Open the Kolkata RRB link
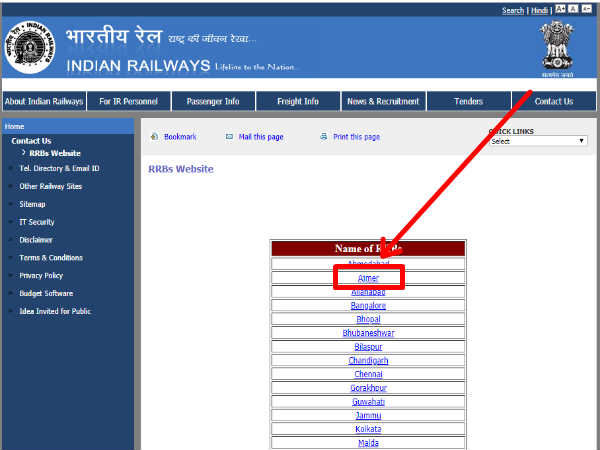Image resolution: width=600 pixels, height=450 pixels. tap(368, 429)
